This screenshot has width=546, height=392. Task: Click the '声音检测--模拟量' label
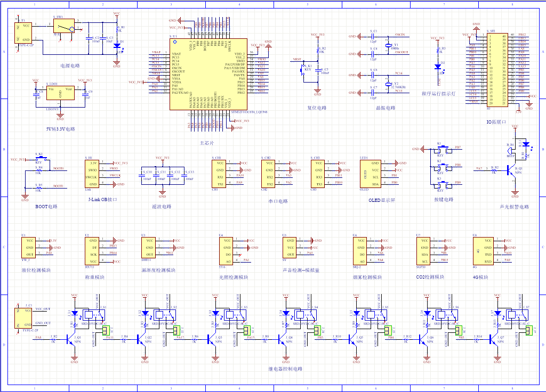pos(301,270)
